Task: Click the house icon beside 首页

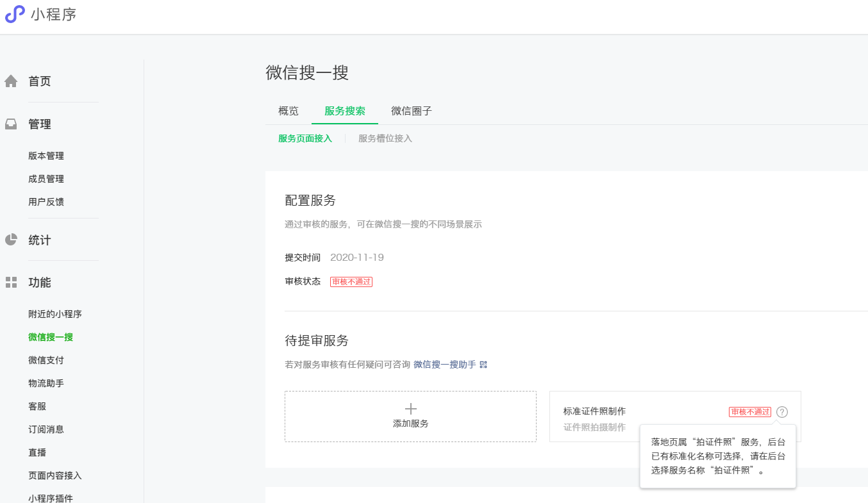Action: click(x=11, y=81)
